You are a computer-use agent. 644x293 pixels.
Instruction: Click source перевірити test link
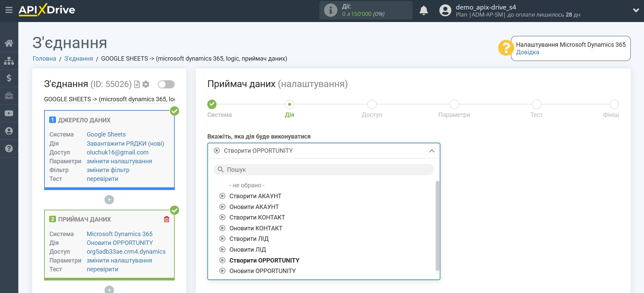click(x=102, y=179)
